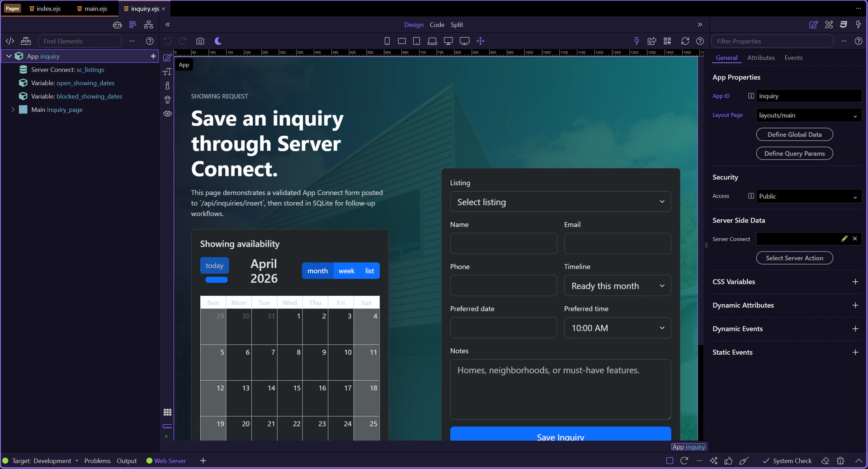Click the refresh icon in design toolbar

tap(685, 41)
